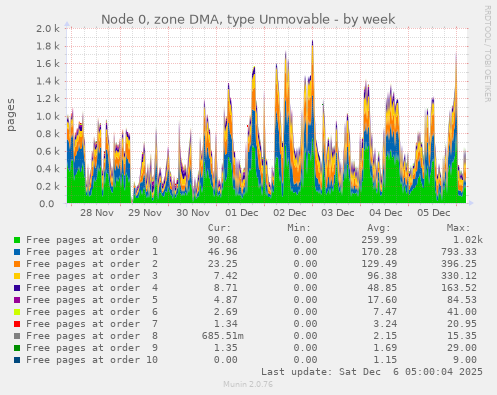
Task: Click the dark purple order 4 swatch
Action: point(17,288)
